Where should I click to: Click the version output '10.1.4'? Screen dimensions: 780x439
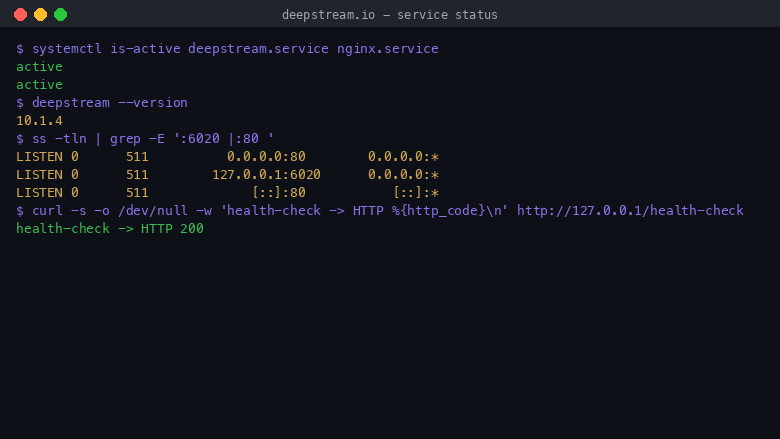coord(39,121)
